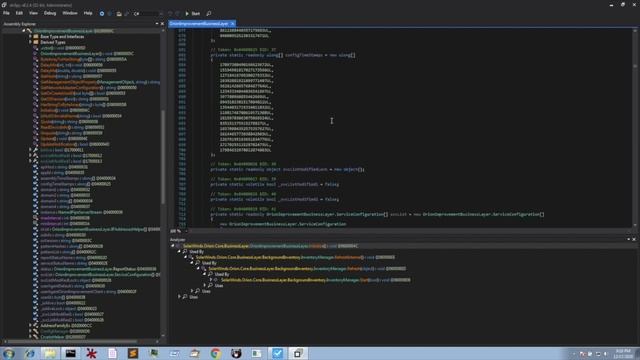The height and width of the screenshot is (360, 640).
Task: Open the Windows Start orb
Action: pyautogui.click(x=9, y=353)
